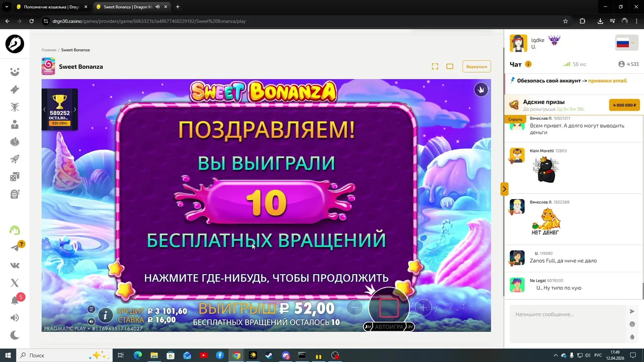Click the привяжи email link
Viewport: 644px width, 362px height.
click(x=607, y=80)
